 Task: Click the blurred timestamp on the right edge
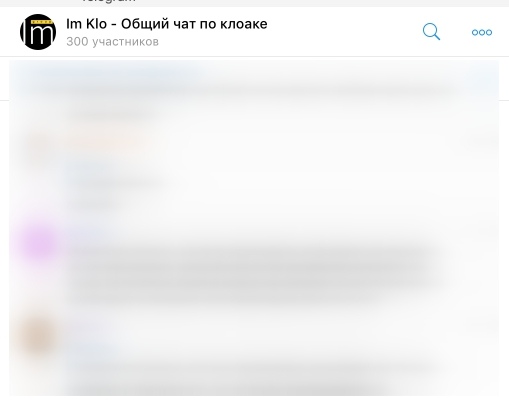480,142
